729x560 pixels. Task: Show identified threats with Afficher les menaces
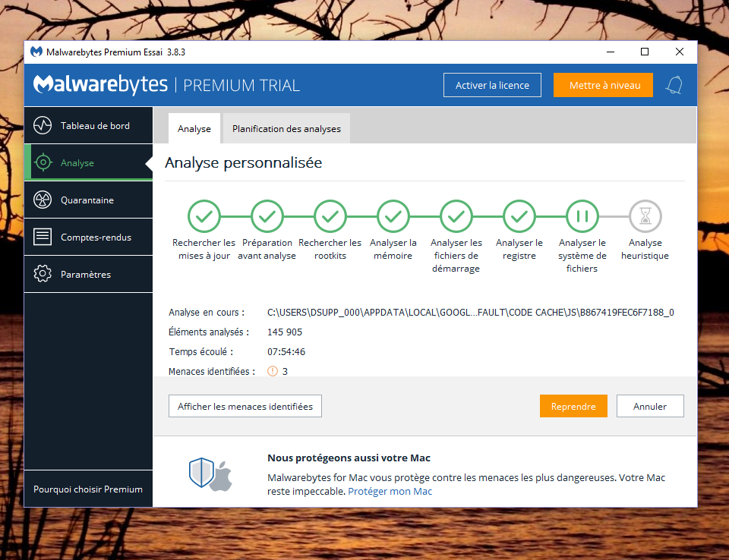pyautogui.click(x=245, y=406)
